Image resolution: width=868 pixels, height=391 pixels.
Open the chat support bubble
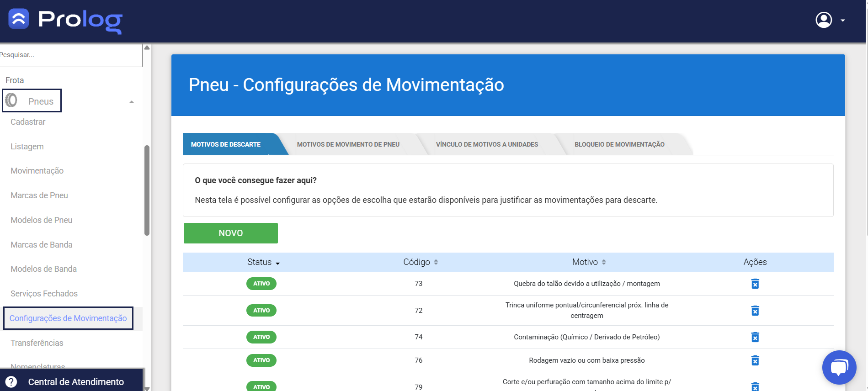click(839, 367)
